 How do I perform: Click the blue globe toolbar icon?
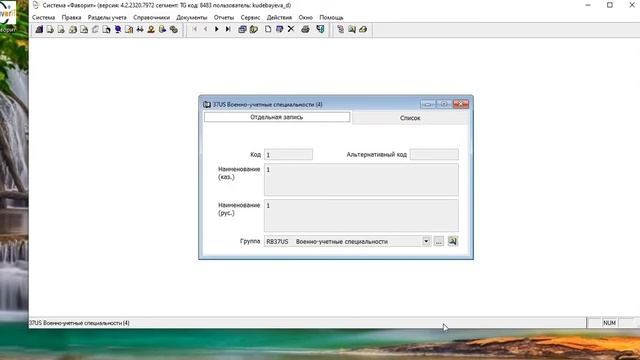(118, 29)
